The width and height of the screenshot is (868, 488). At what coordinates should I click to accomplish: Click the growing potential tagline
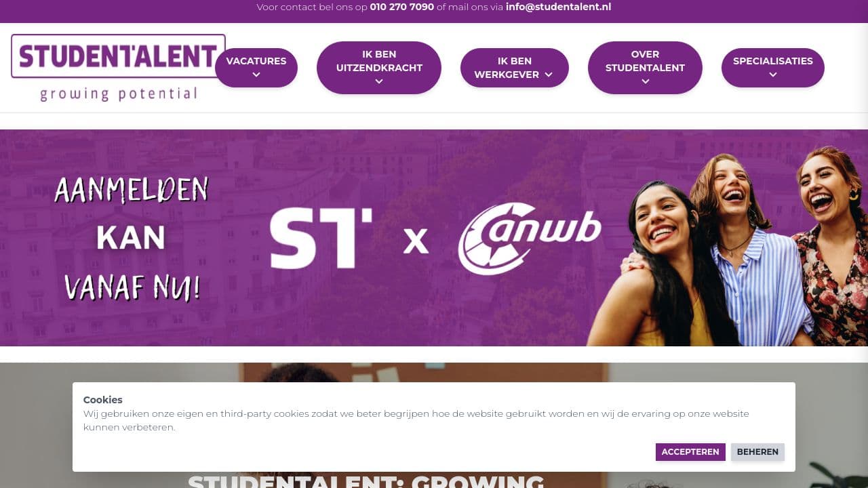point(119,94)
